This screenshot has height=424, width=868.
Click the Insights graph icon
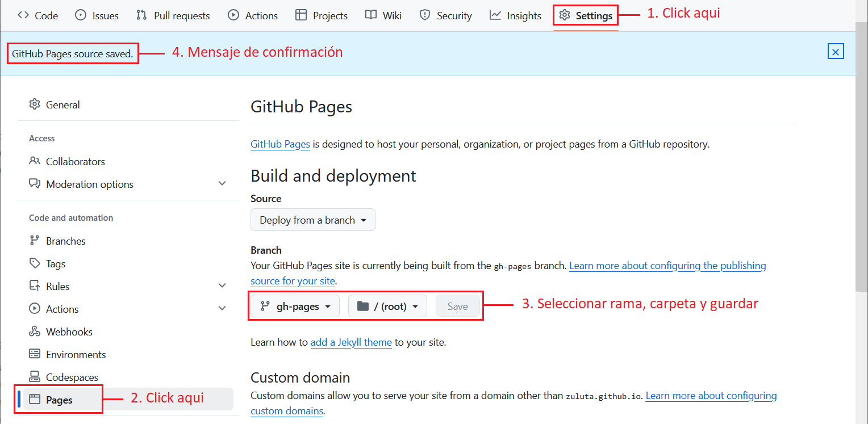495,15
